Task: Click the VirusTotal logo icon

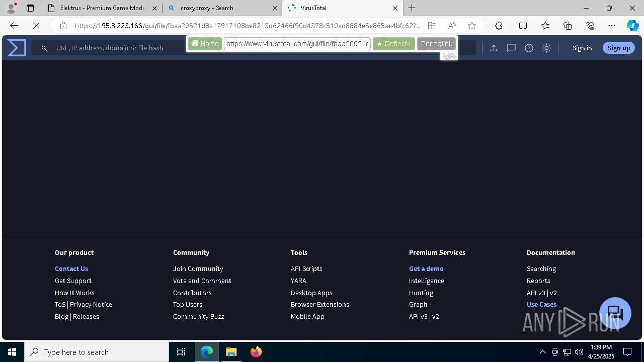Action: point(17,48)
